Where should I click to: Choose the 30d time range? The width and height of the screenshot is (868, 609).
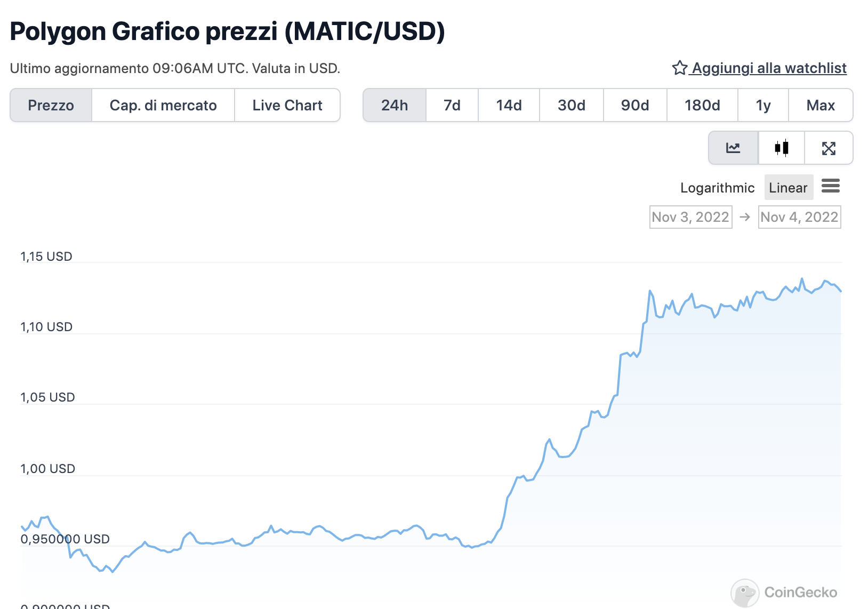point(572,105)
